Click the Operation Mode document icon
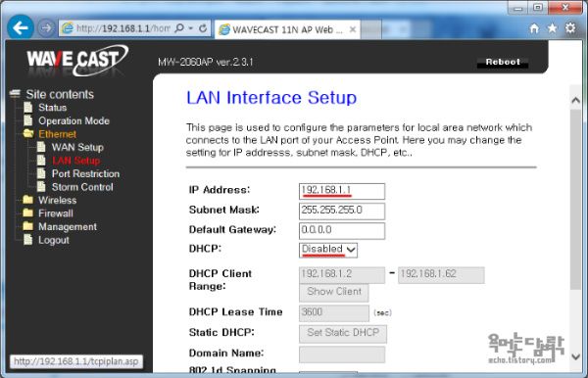Screen dimensions: 588x378 coord(28,120)
